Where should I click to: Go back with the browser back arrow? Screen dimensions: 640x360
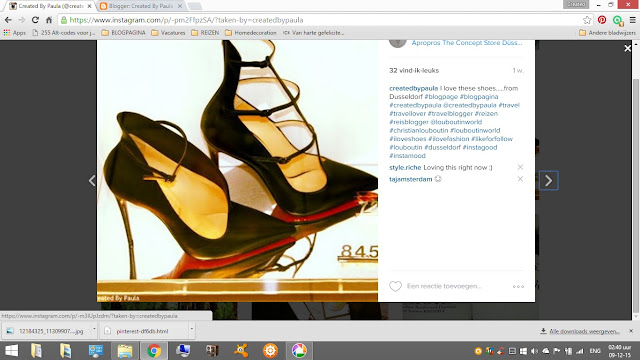point(8,20)
